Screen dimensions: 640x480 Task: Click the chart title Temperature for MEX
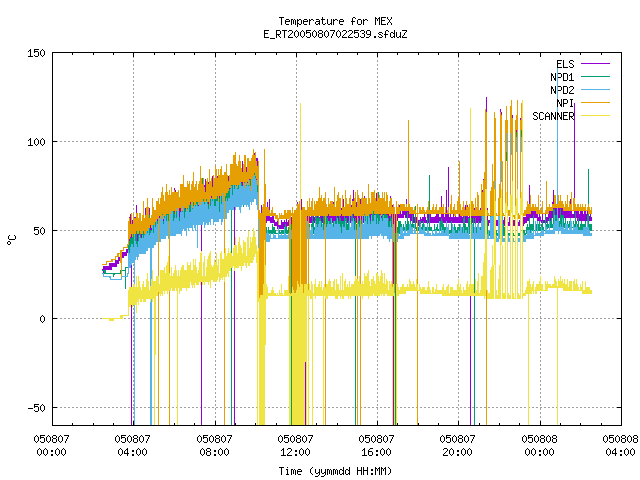pos(335,21)
